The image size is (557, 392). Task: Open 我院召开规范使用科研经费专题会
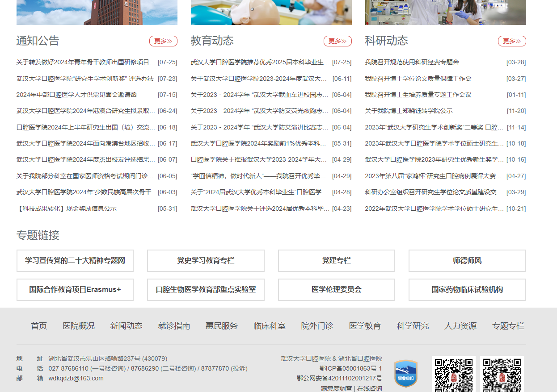[412, 62]
